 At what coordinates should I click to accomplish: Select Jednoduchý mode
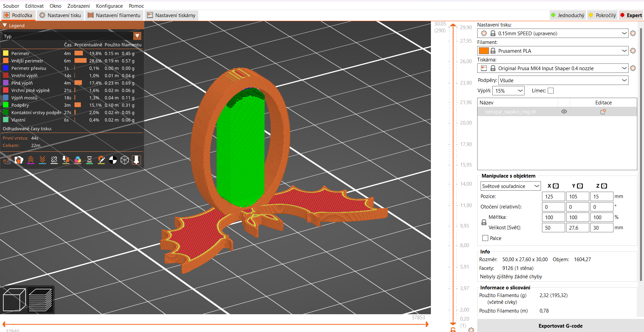tap(567, 15)
